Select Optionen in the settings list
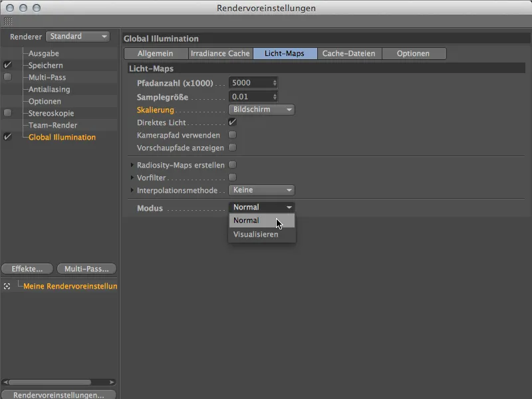 point(45,101)
